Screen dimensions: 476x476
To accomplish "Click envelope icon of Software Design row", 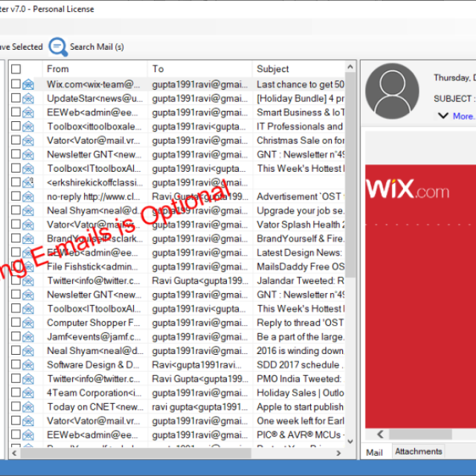I will (28, 364).
